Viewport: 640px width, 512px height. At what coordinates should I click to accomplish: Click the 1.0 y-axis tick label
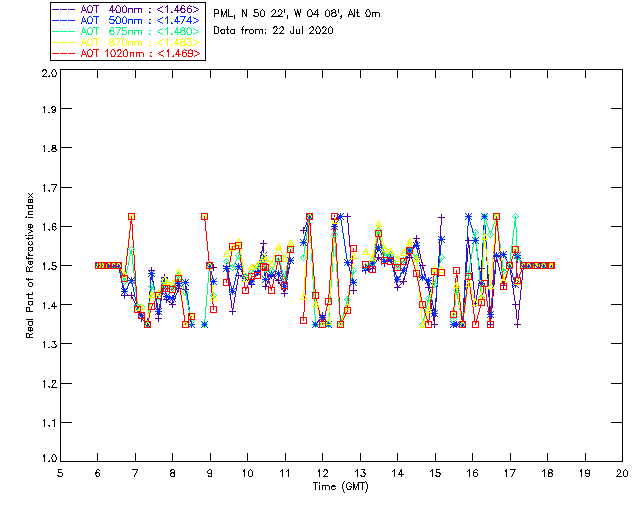[49, 458]
